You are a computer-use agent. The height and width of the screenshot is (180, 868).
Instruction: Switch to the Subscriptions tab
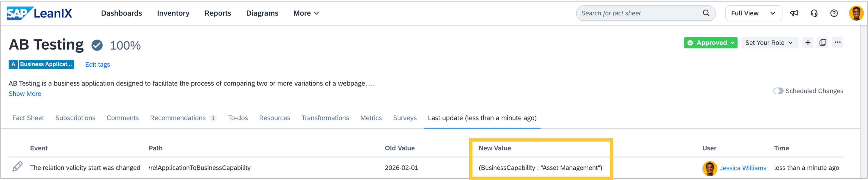(75, 118)
